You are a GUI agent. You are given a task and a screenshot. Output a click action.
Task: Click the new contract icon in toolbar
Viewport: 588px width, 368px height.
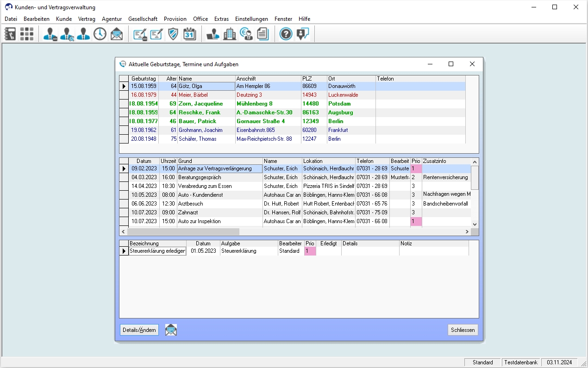coord(140,34)
